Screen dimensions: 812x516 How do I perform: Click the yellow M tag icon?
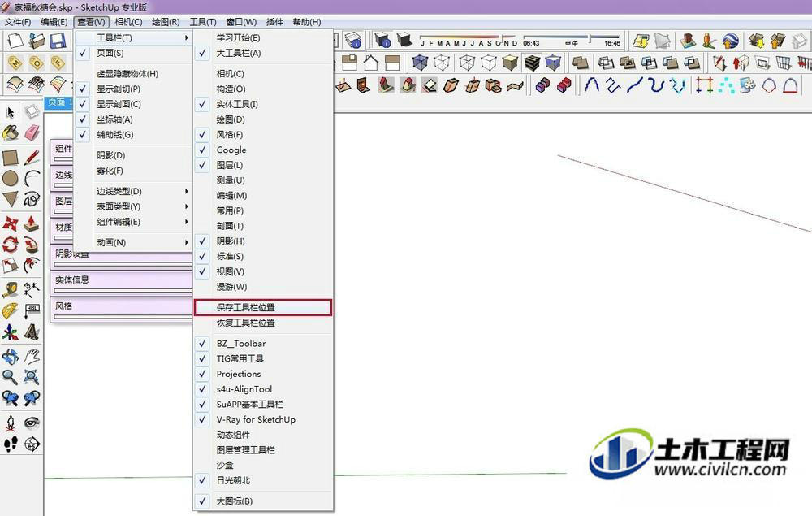tap(15, 63)
